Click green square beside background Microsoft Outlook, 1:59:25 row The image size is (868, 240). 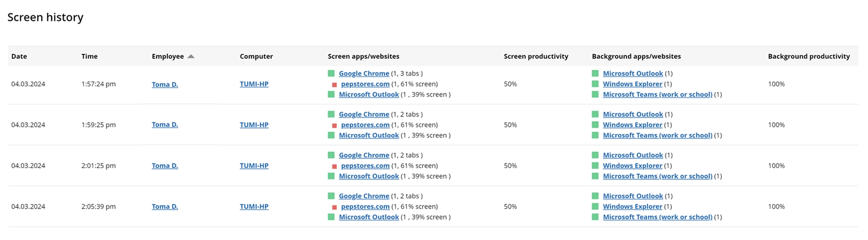[x=595, y=114]
